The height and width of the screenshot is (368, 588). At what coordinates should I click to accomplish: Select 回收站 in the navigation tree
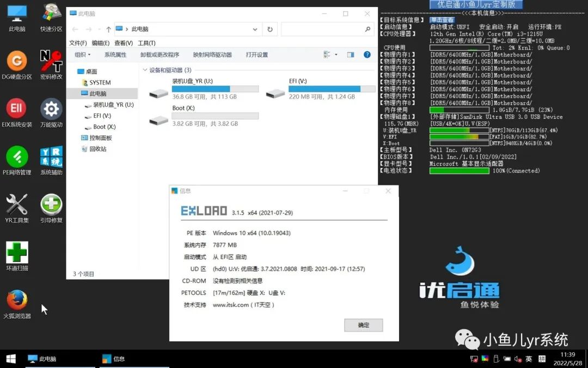[x=94, y=149]
